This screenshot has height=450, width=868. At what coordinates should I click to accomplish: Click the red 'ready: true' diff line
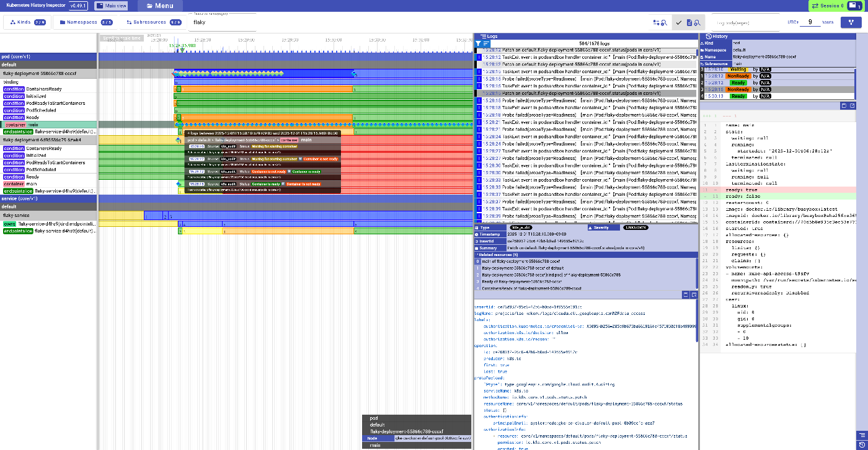[x=778, y=189]
